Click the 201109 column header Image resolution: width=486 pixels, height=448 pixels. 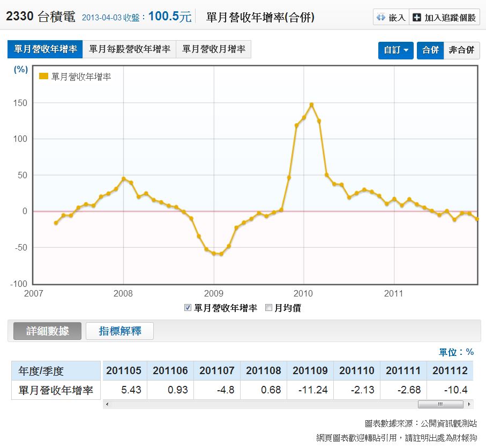(310, 370)
